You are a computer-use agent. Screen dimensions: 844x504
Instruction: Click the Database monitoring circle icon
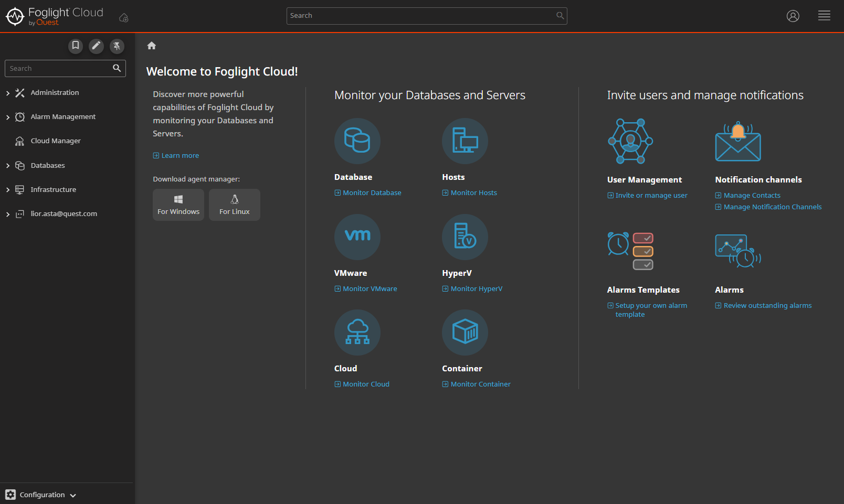tap(357, 141)
